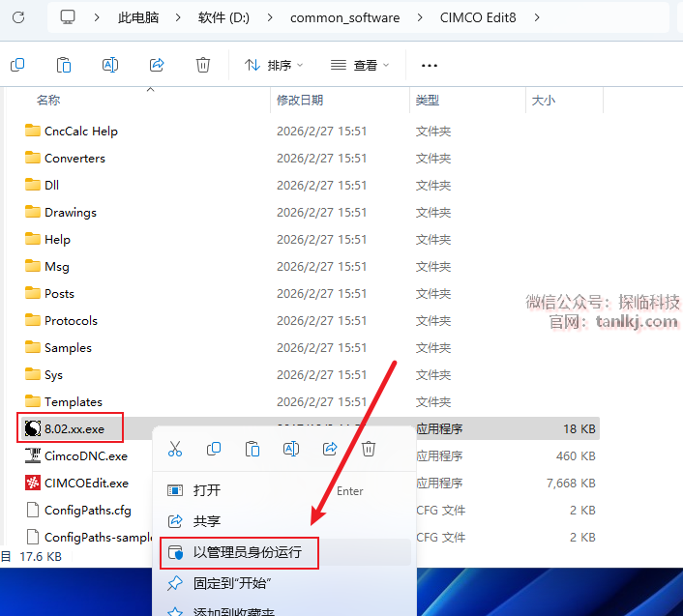Open the three-dots more options menu
683x616 pixels.
click(430, 65)
